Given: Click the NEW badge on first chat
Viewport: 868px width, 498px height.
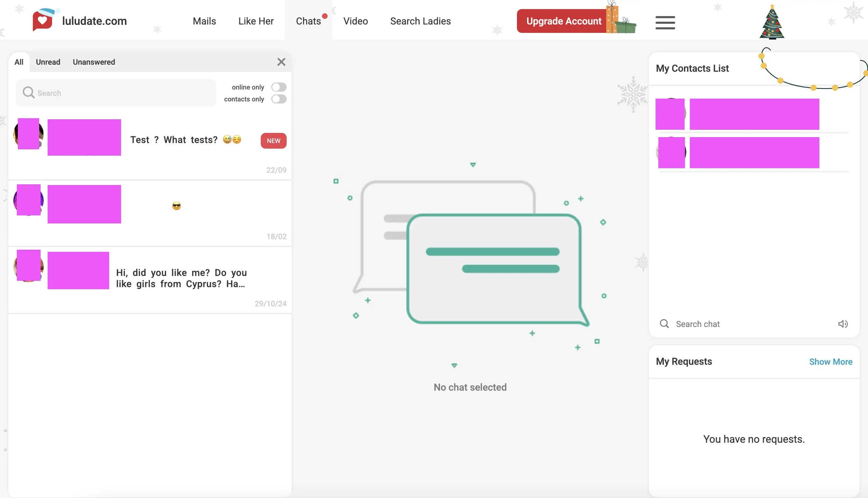Looking at the screenshot, I should (x=273, y=141).
